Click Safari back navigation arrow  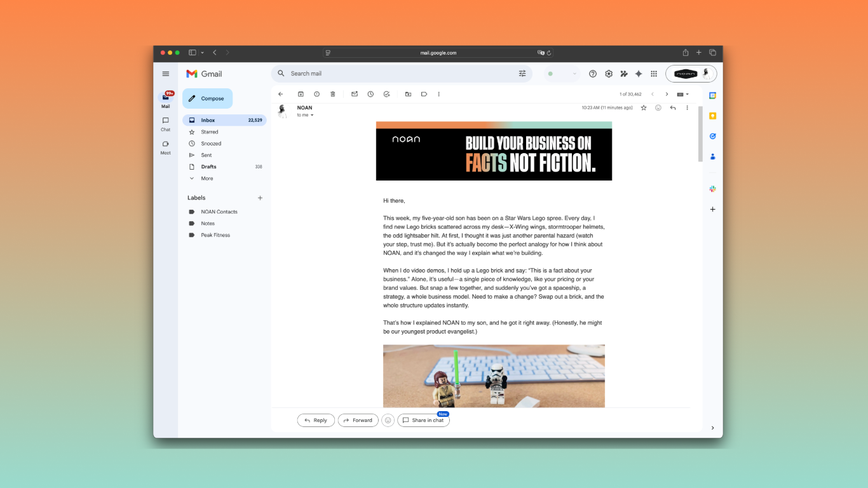(215, 53)
